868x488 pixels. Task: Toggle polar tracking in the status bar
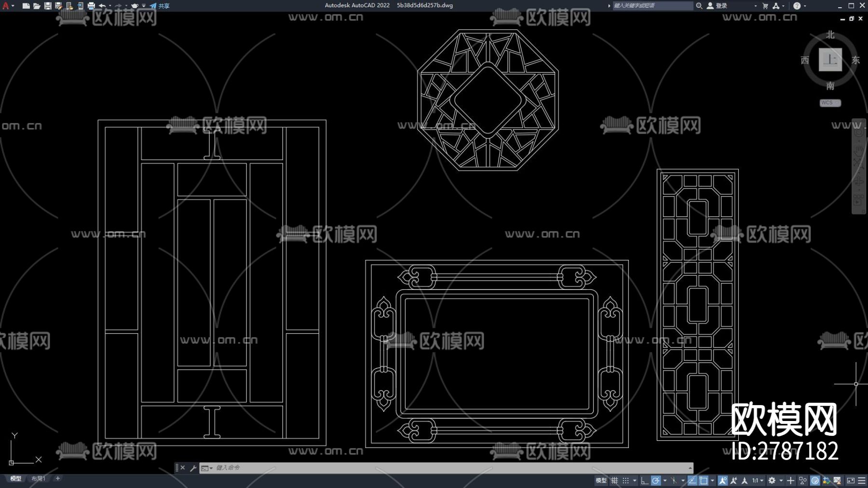tap(656, 480)
